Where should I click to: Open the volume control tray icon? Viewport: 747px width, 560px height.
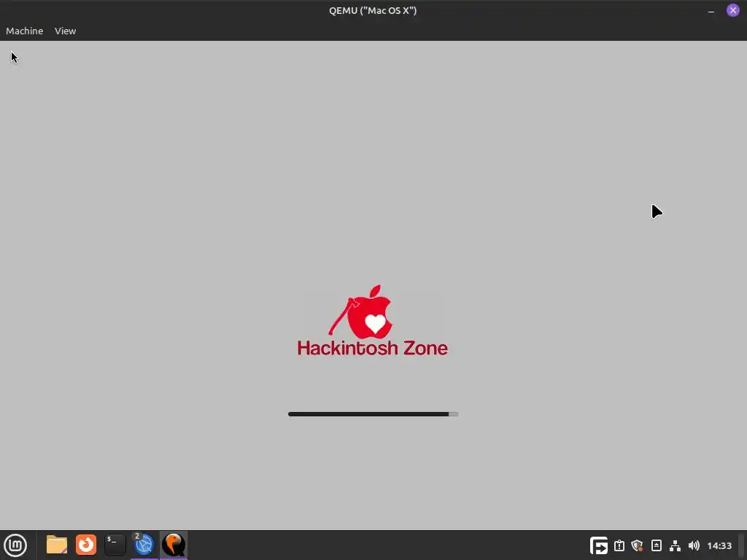point(694,545)
